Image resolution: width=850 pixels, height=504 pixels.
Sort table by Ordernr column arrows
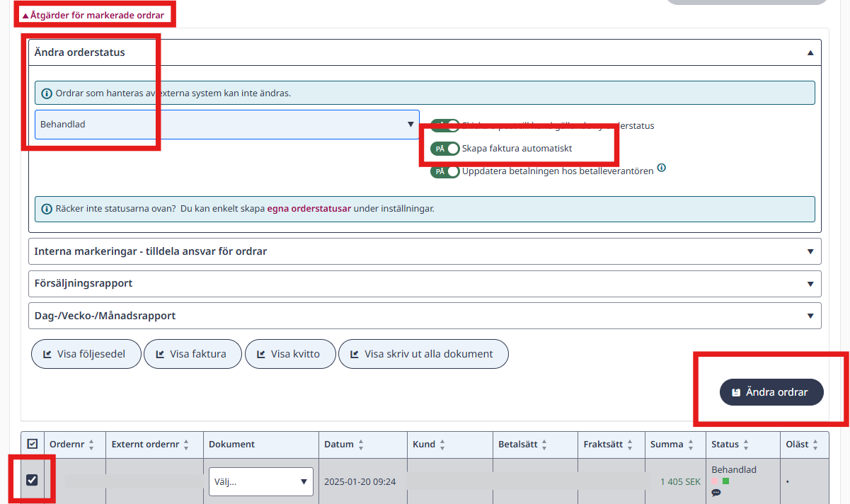(x=91, y=445)
